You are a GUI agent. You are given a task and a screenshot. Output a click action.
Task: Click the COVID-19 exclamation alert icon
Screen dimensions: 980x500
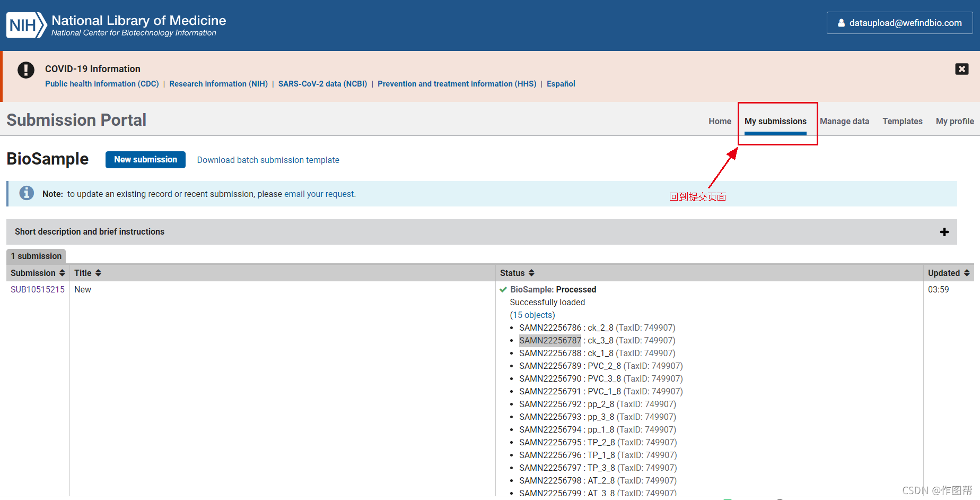click(x=26, y=70)
